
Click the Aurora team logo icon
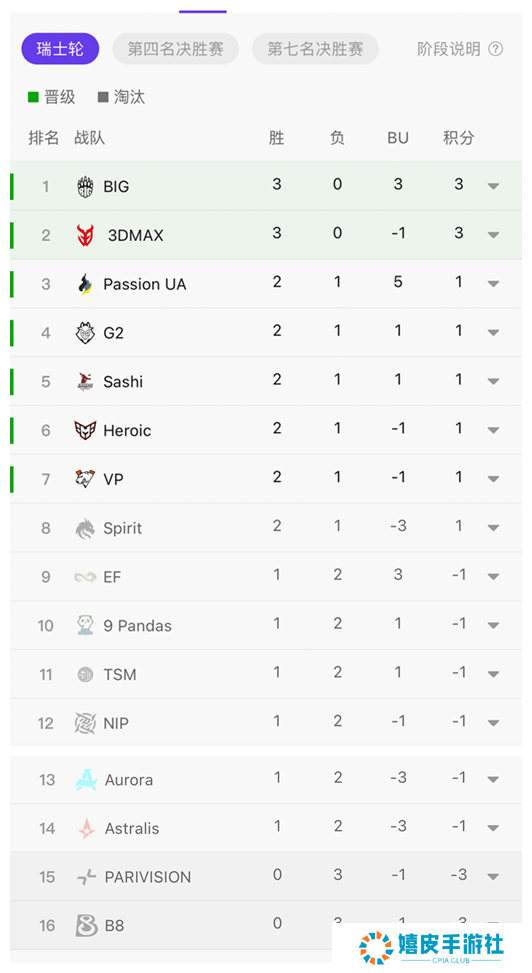[x=86, y=779]
